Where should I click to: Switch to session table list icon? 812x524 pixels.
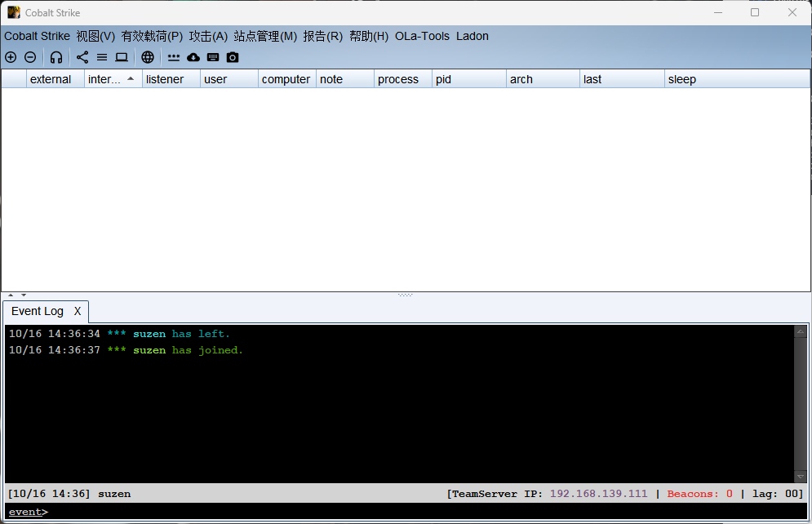coord(102,57)
